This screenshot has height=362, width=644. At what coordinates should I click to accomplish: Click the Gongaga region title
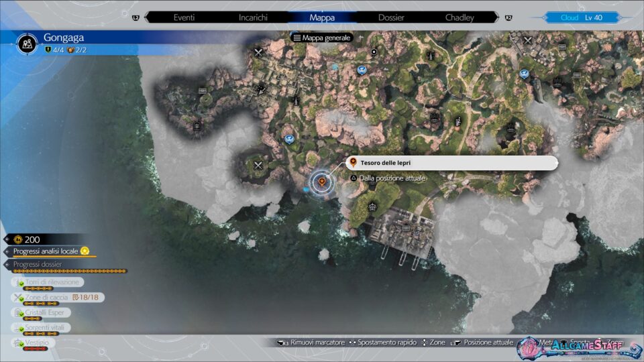[64, 38]
